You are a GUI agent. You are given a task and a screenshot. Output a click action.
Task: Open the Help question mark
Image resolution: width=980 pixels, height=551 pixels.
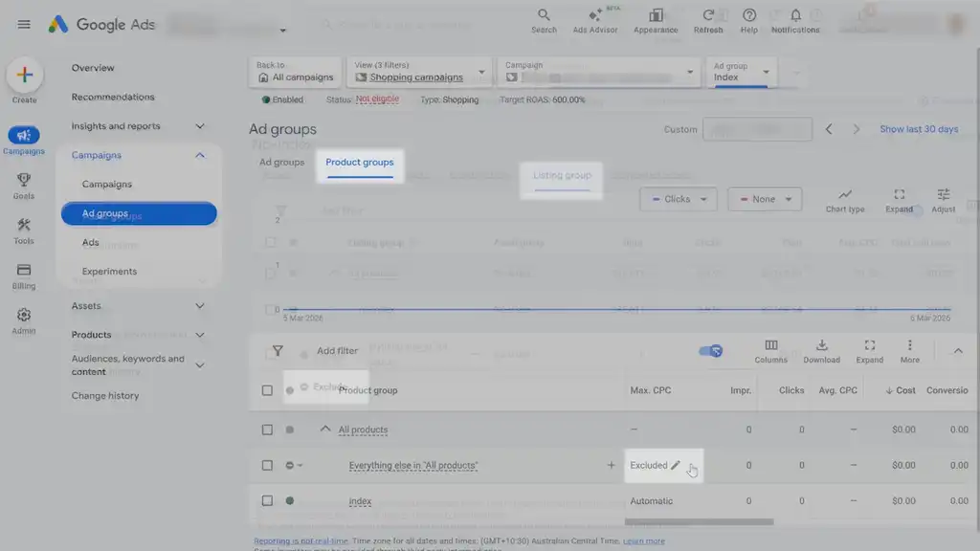click(748, 21)
